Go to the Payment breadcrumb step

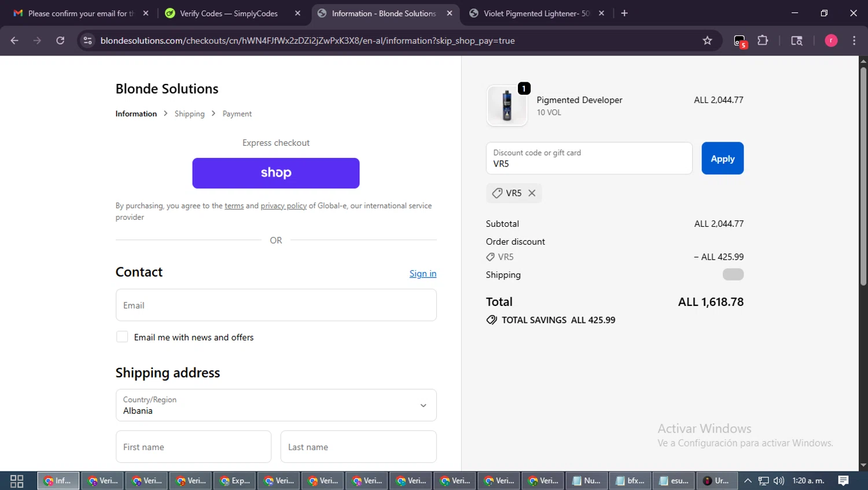pos(237,114)
